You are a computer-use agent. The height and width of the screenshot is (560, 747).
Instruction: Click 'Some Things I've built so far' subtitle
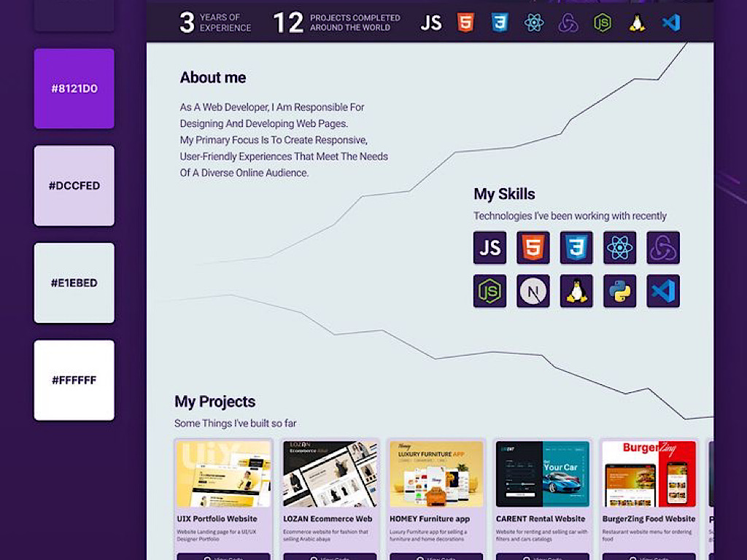point(236,423)
